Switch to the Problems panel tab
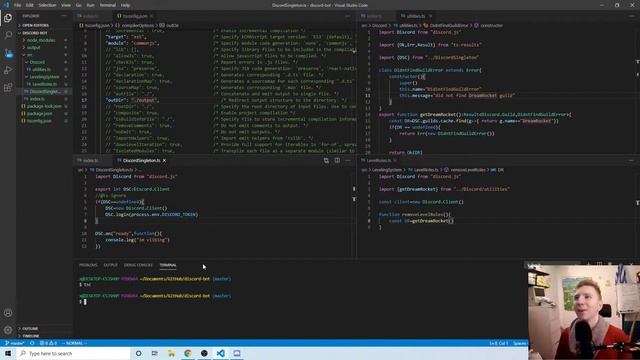Screen dimensions: 640x360 pyautogui.click(x=88, y=265)
